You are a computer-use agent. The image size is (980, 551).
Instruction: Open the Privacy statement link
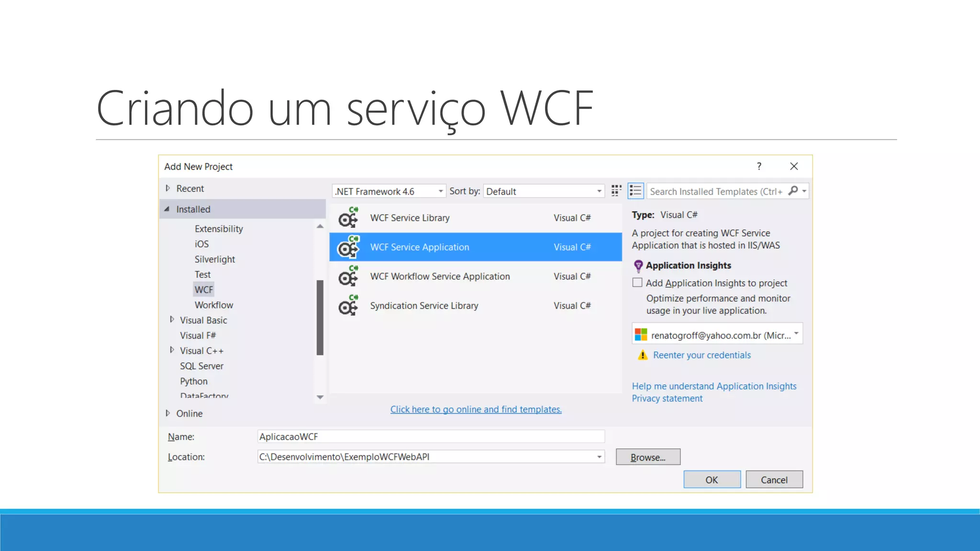tap(667, 398)
